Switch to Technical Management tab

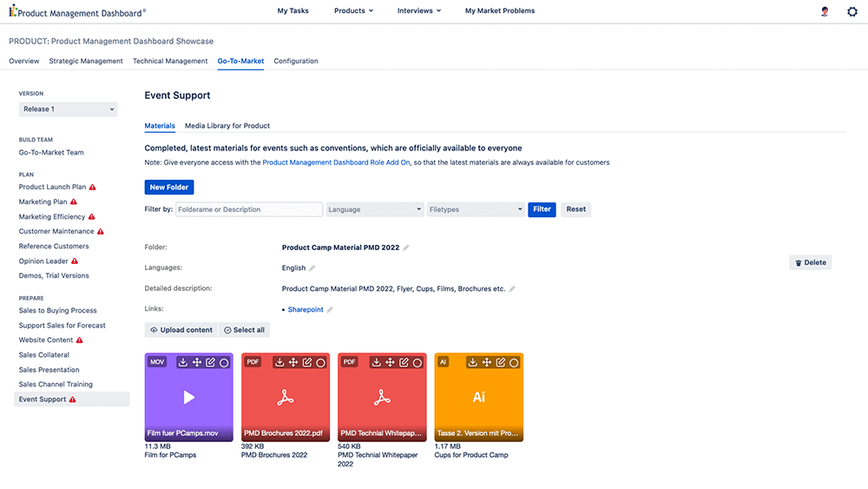coord(170,61)
